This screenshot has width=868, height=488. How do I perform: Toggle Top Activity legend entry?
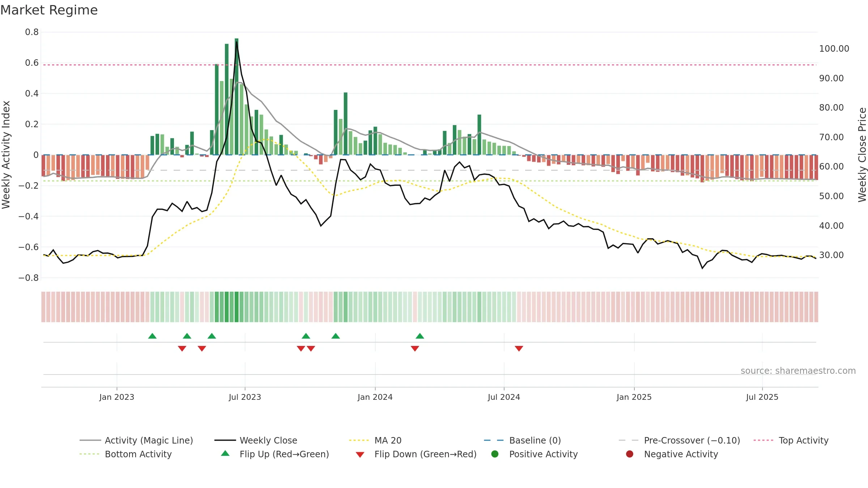tap(791, 440)
